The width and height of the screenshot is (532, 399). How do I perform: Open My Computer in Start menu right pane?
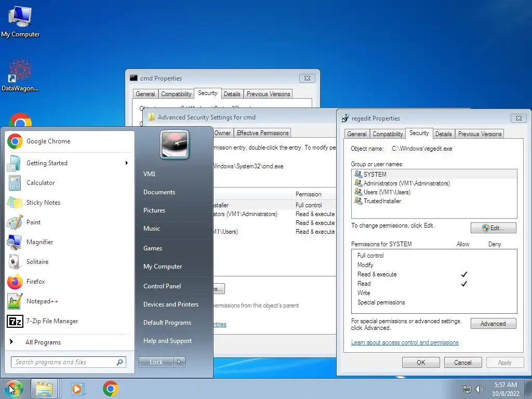coord(163,267)
